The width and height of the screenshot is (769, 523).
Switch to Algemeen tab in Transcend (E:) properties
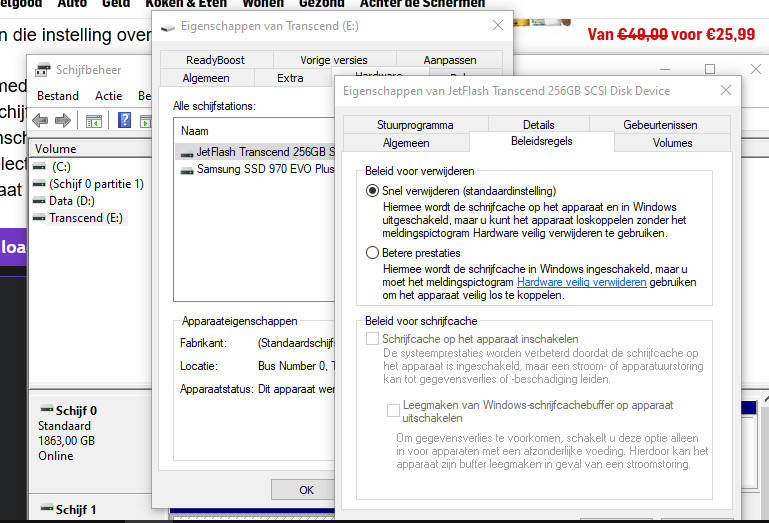tap(206, 78)
